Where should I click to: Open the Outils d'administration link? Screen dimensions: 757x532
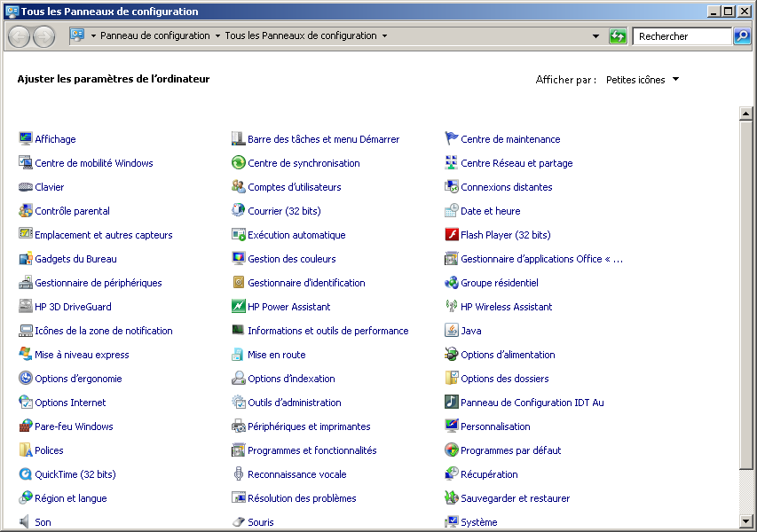coord(295,403)
